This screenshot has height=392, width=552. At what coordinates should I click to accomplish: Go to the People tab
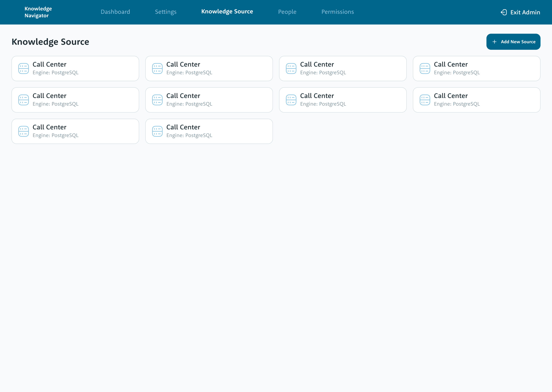coord(287,12)
